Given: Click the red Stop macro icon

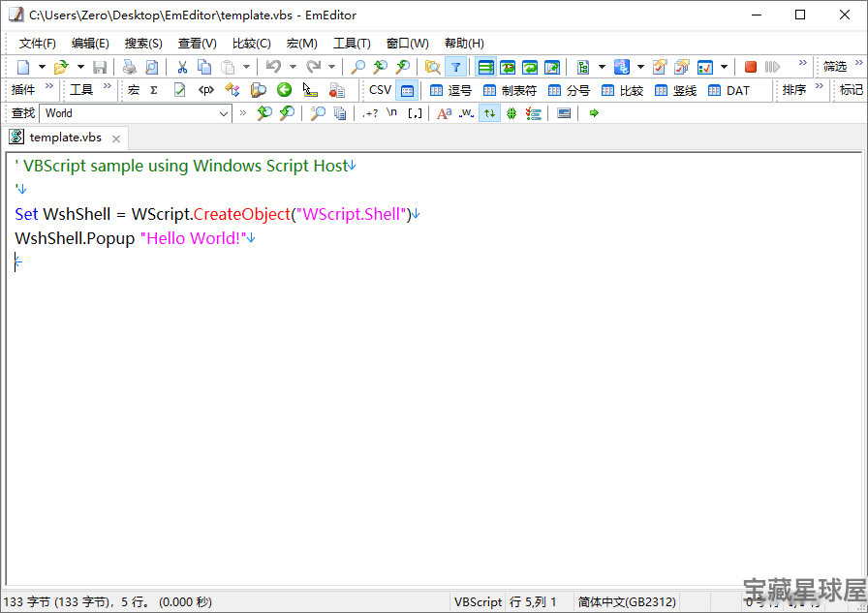Looking at the screenshot, I should point(751,67).
